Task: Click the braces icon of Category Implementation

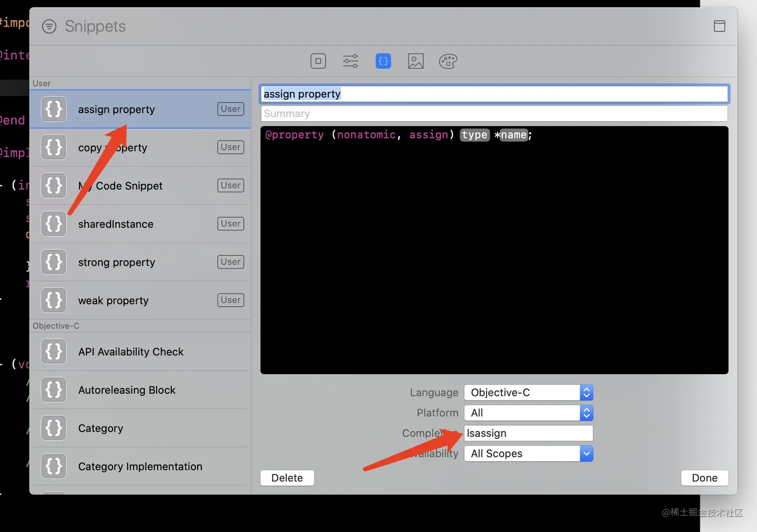Action: pos(54,466)
